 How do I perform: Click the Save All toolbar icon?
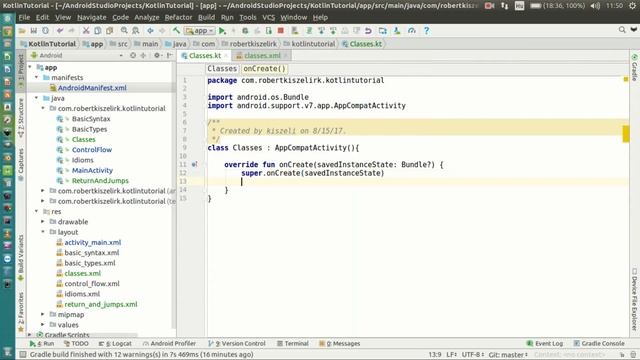[33, 31]
